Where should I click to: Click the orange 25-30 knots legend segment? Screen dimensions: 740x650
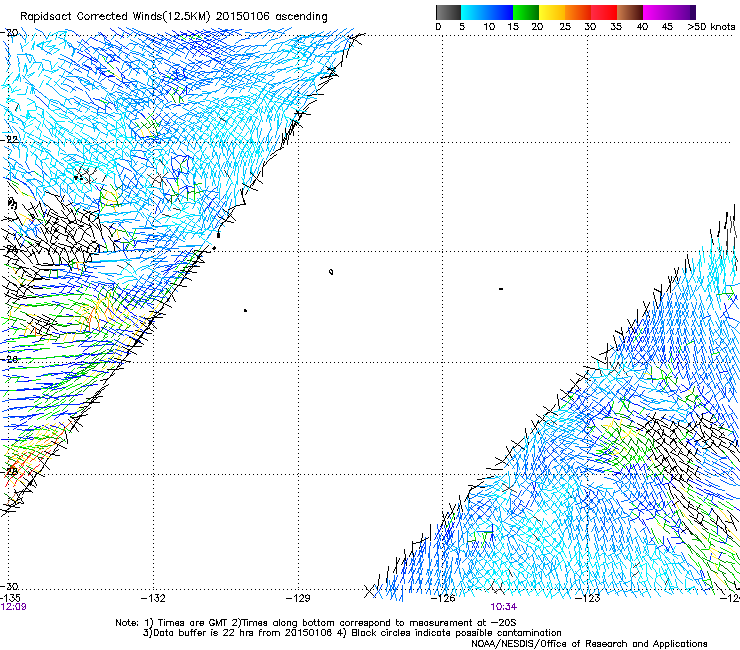578,12
